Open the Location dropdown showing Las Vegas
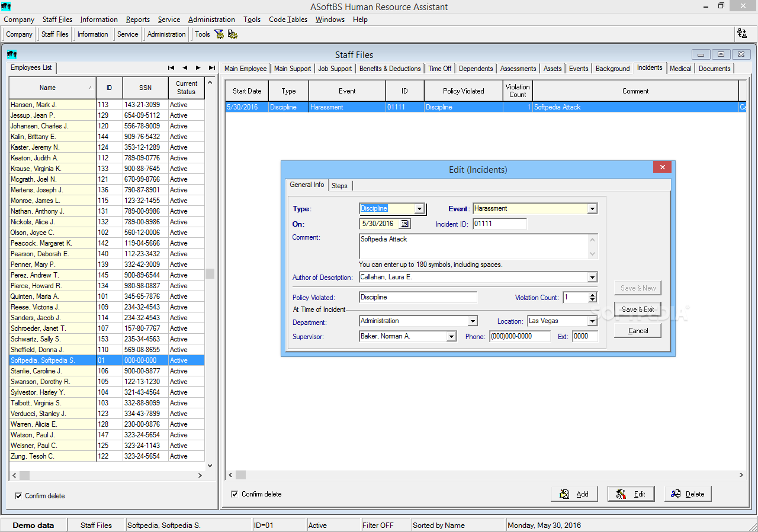This screenshot has height=532, width=758. point(592,321)
